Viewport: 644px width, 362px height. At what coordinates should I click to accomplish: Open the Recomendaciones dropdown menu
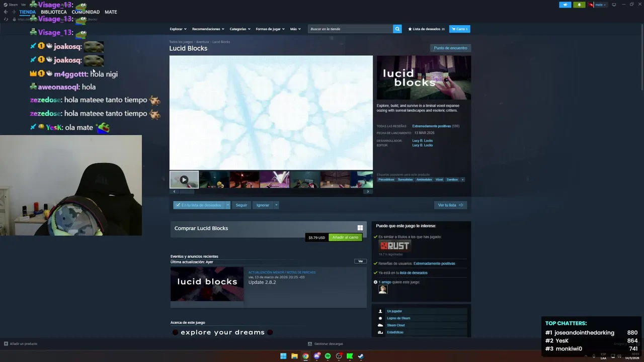coord(208,29)
